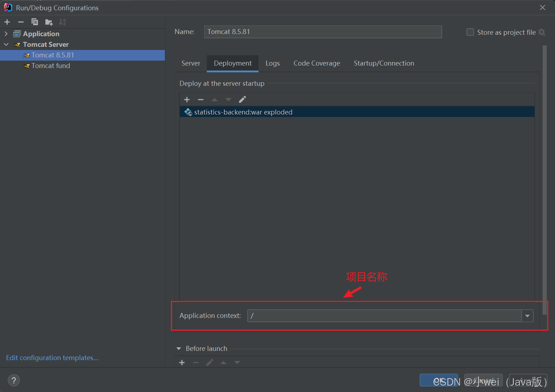Image resolution: width=555 pixels, height=392 pixels.
Task: Move Before launch task down
Action: pyautogui.click(x=237, y=363)
